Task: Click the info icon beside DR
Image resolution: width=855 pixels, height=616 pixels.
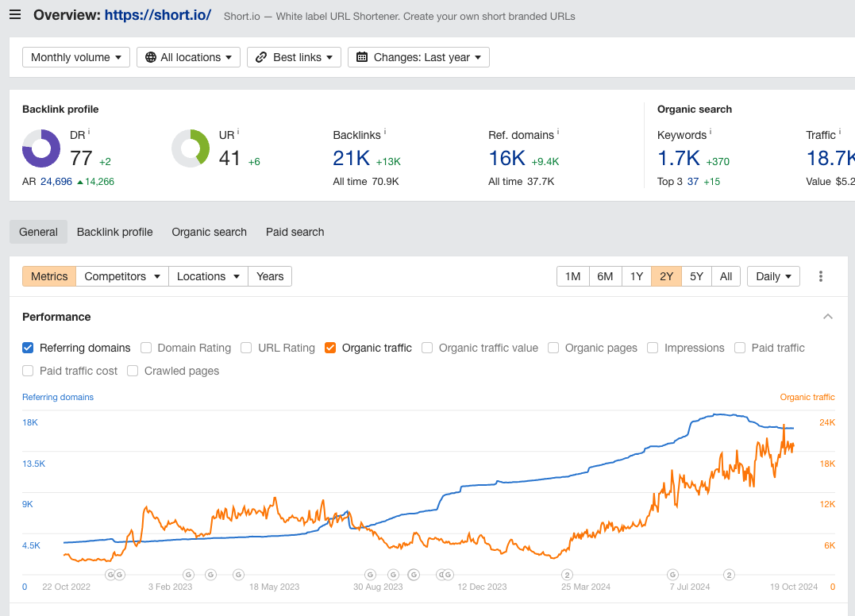Action: coord(89,132)
